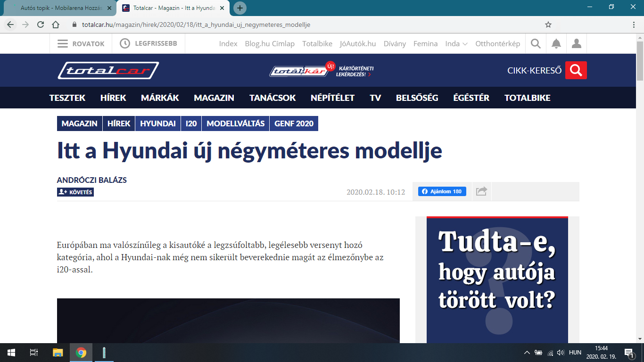
Task: Click the magnifier search icon in top bar
Action: [x=536, y=44]
